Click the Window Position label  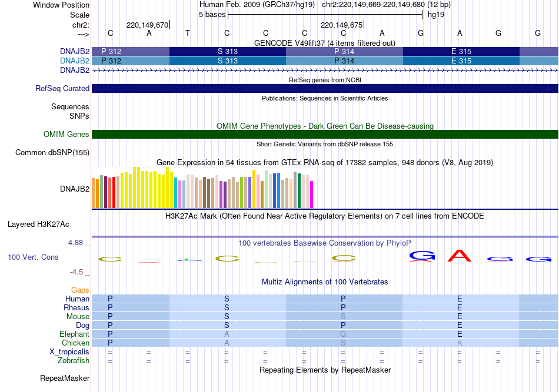pos(61,5)
